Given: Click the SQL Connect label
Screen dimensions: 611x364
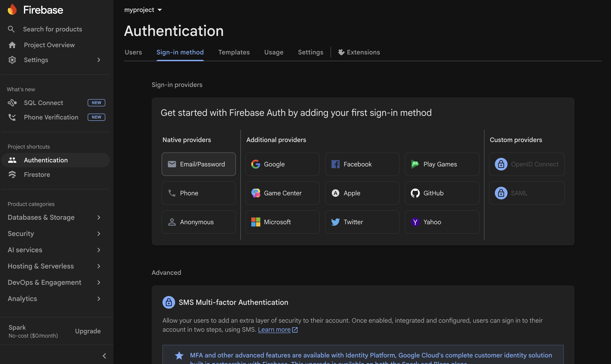Looking at the screenshot, I should tap(43, 103).
